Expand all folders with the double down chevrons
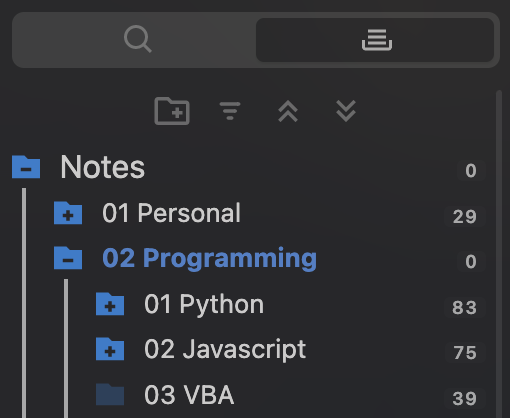This screenshot has height=418, width=510. click(x=346, y=111)
